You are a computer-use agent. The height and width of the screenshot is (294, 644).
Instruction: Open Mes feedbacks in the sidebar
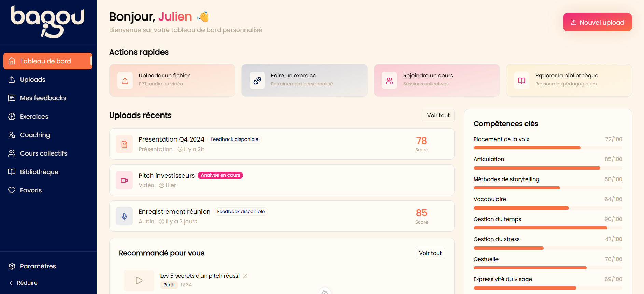[43, 98]
